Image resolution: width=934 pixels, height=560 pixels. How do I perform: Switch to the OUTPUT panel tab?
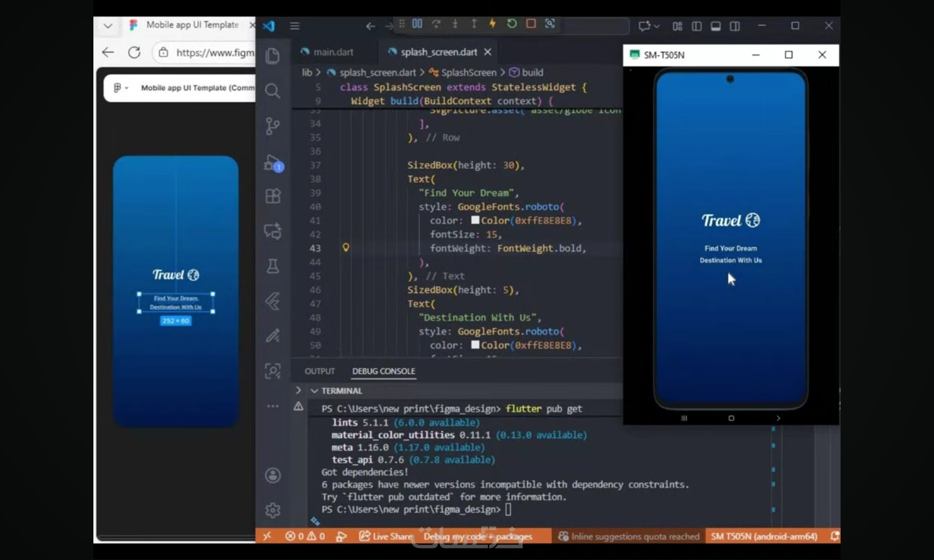click(x=319, y=371)
